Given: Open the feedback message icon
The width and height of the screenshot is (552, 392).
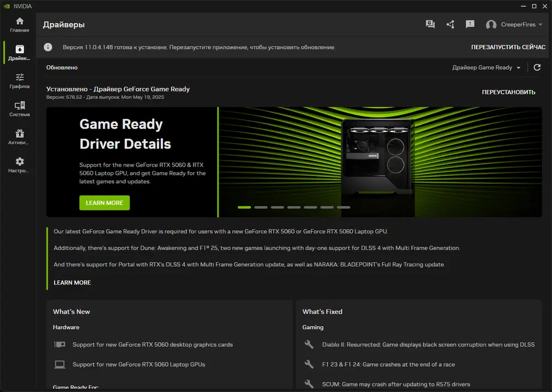Looking at the screenshot, I should point(470,24).
